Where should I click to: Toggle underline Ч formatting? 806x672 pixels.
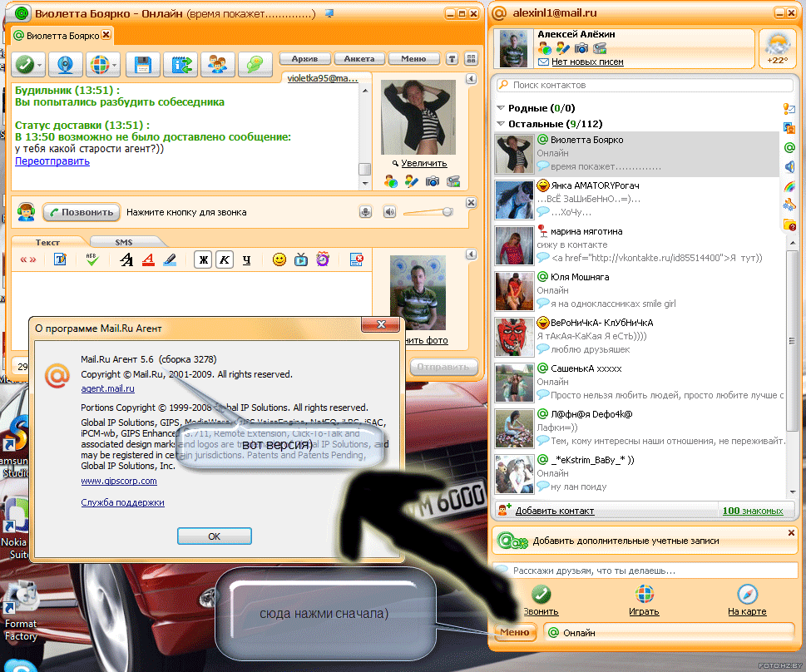[247, 259]
